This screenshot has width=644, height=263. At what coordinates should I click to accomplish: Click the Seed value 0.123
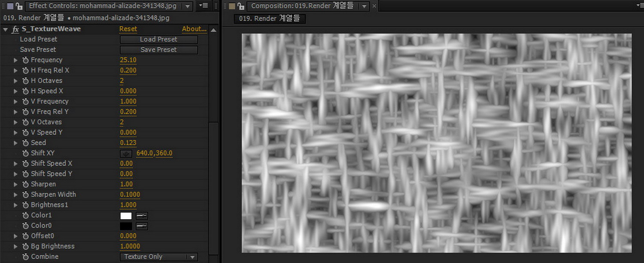click(128, 143)
